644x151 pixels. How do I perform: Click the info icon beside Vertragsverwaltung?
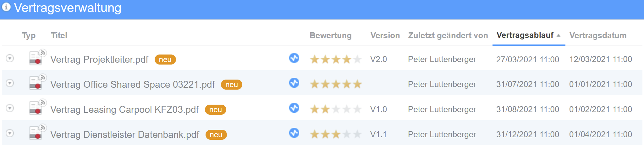6,7
